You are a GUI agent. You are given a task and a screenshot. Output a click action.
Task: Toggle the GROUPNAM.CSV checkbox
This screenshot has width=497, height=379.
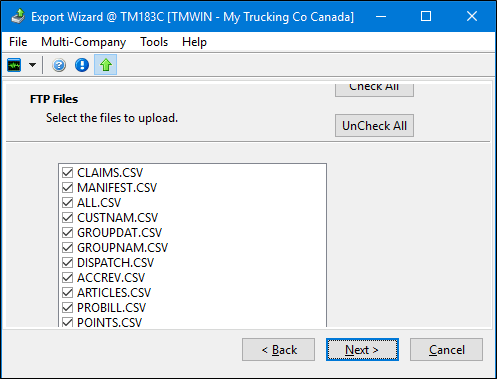67,248
